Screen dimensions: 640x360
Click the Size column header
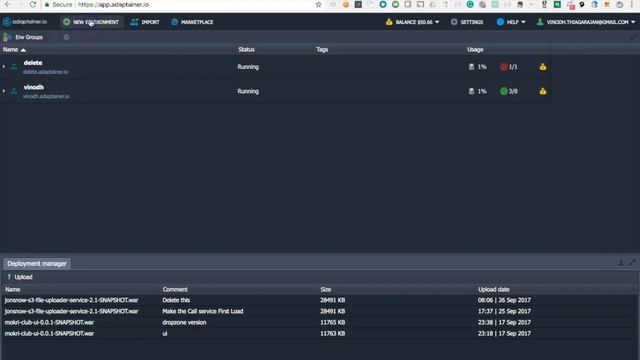[x=326, y=289]
